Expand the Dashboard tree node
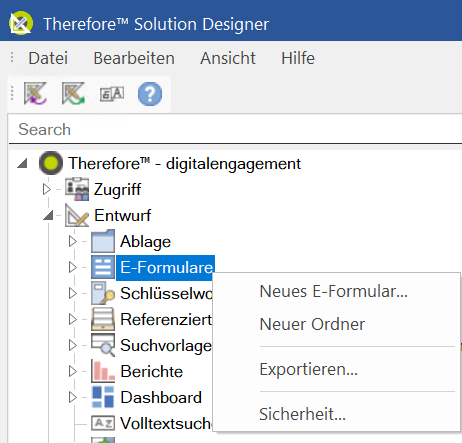This screenshot has width=462, height=443. [x=73, y=397]
